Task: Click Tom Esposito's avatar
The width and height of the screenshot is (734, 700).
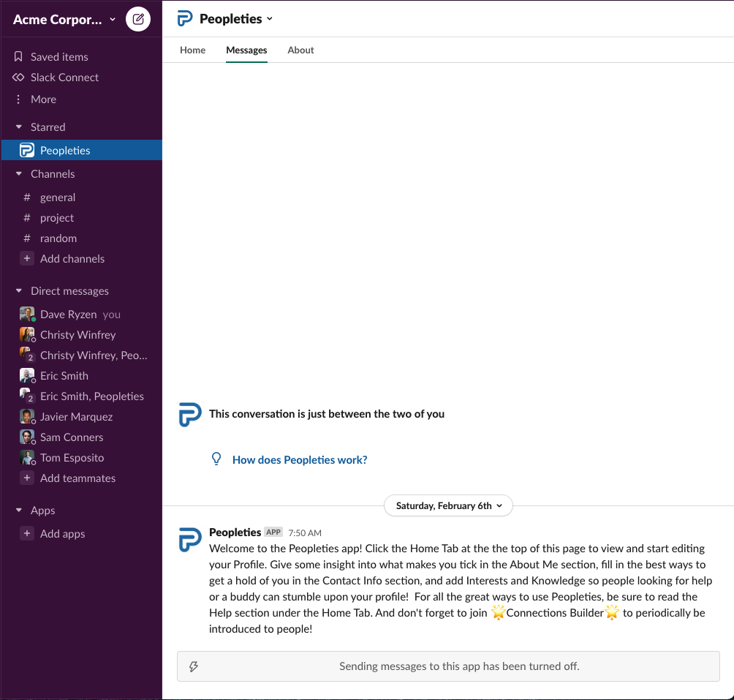Action: (27, 457)
